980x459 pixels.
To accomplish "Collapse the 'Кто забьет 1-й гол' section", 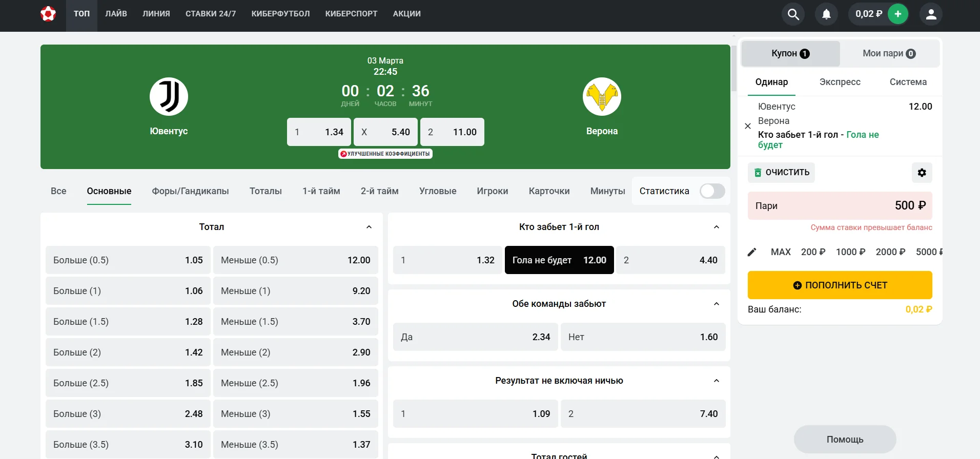I will (x=716, y=227).
